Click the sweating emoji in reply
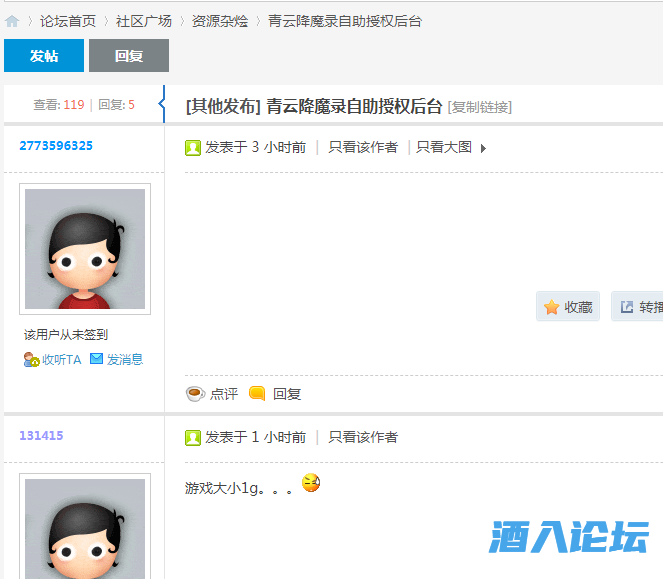Image resolution: width=663 pixels, height=579 pixels. (311, 483)
